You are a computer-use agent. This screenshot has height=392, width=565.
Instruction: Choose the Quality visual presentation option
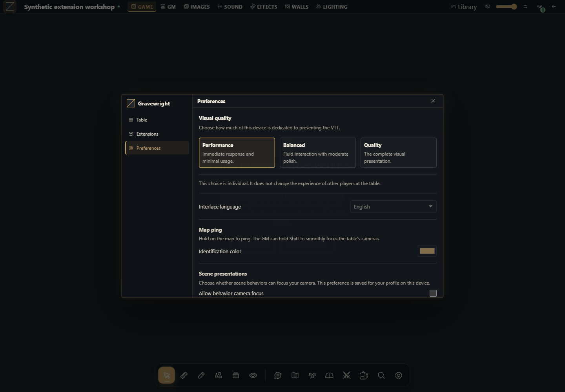(399, 152)
